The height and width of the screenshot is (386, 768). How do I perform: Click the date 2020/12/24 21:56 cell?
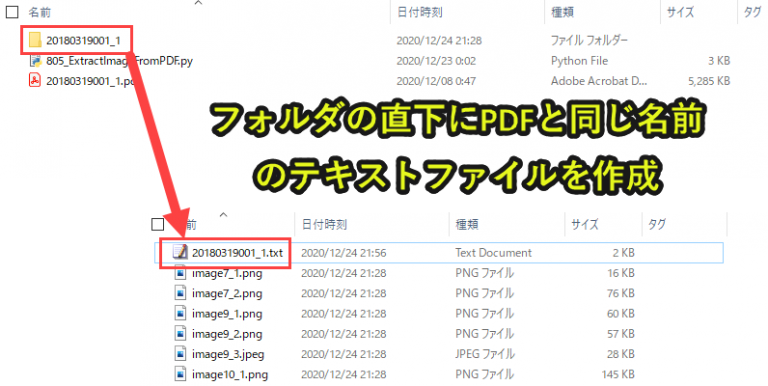click(343, 253)
